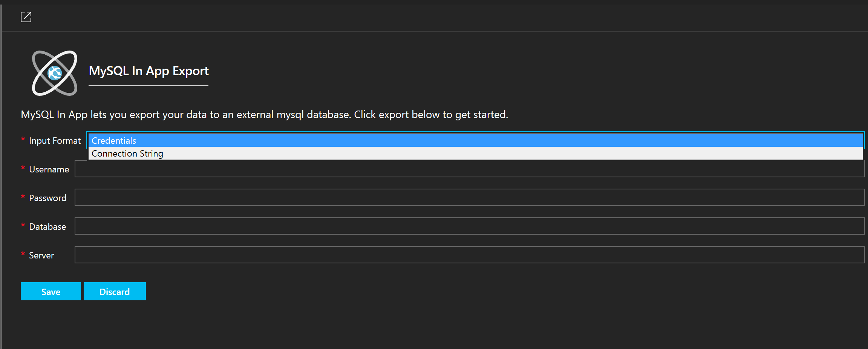The image size is (868, 349).
Task: Click the Database input field
Action: point(469,226)
